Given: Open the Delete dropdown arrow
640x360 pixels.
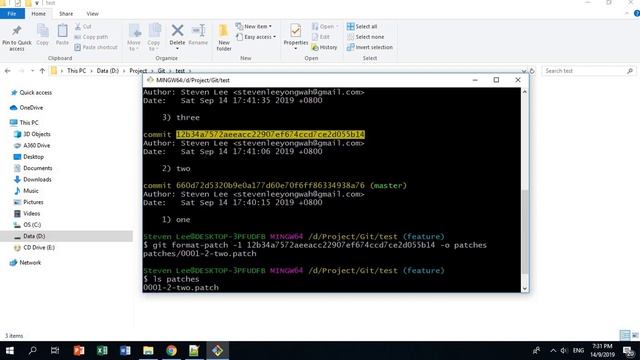Looking at the screenshot, I should point(177,49).
